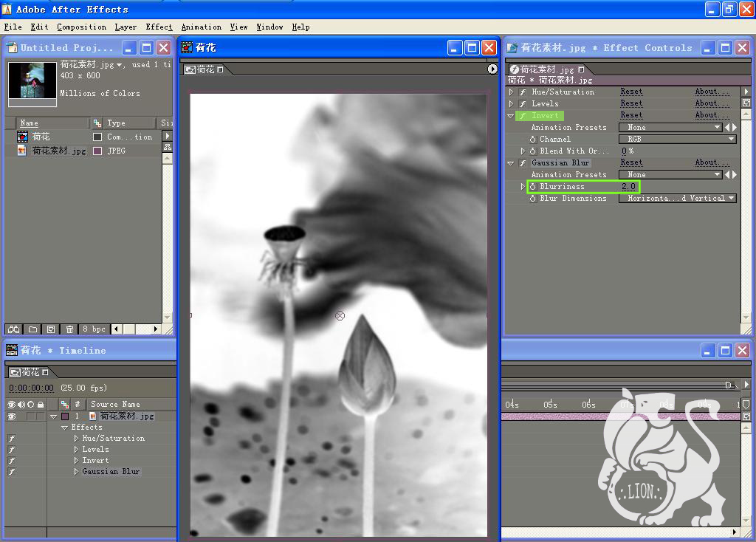Click the Blurriness value 2.0 field
The height and width of the screenshot is (542, 756).
628,187
